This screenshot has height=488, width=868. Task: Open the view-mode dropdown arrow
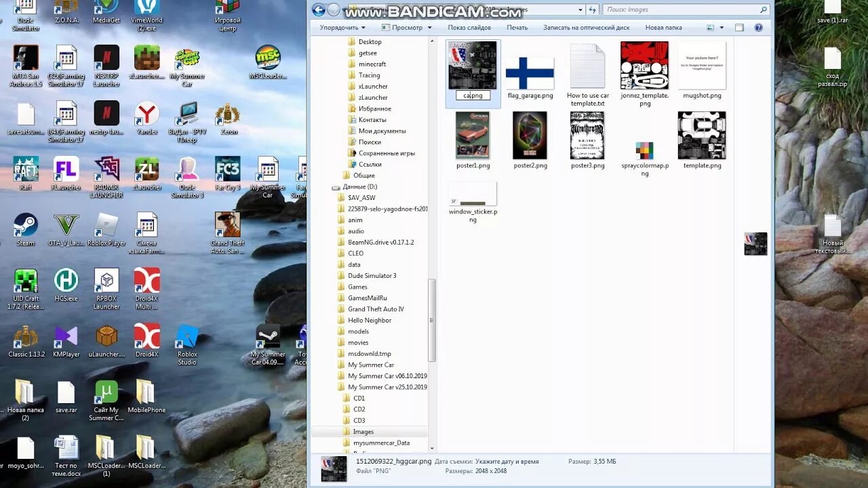click(x=722, y=28)
